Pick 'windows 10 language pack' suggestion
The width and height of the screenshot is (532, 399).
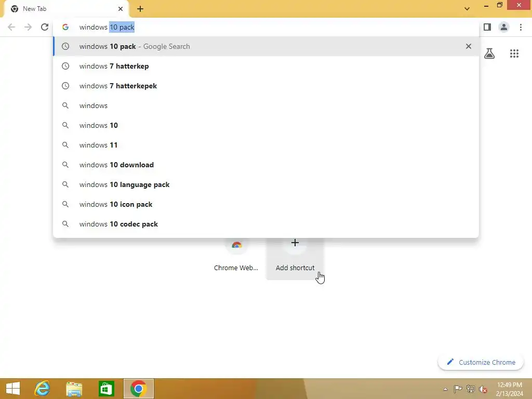click(x=266, y=184)
